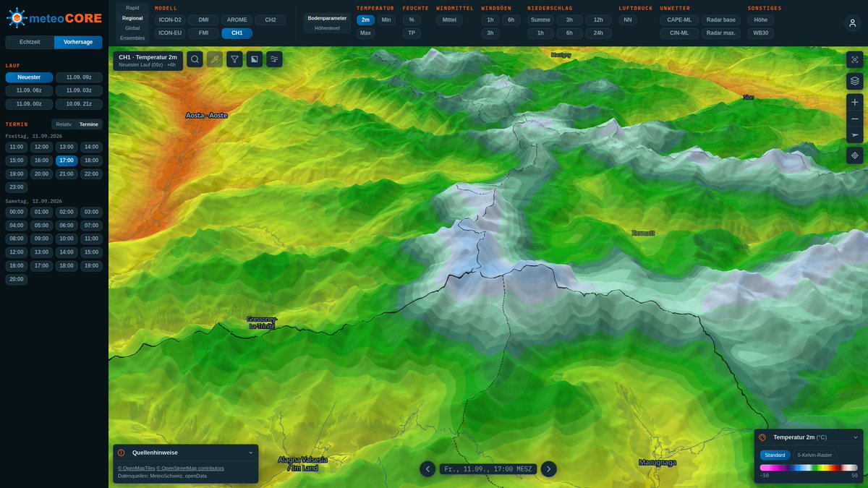Select the ICON-D2 model
The image size is (868, 488).
170,20
